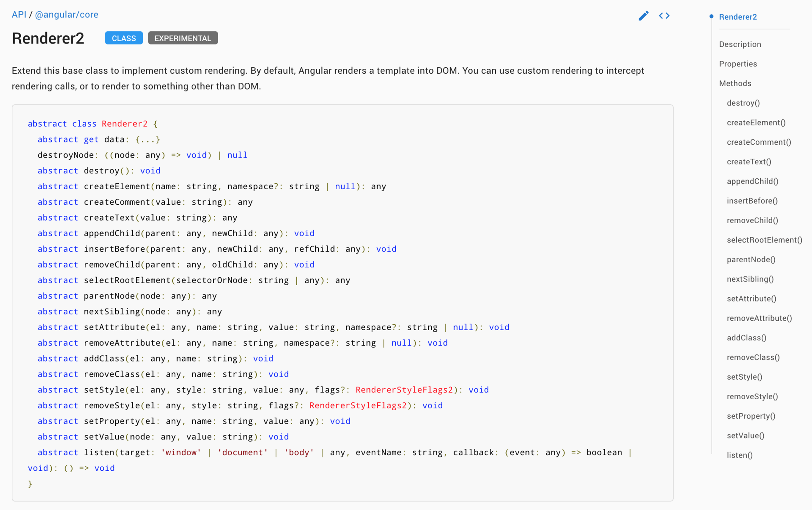
Task: Select destroy() in table of contents
Action: click(x=743, y=103)
